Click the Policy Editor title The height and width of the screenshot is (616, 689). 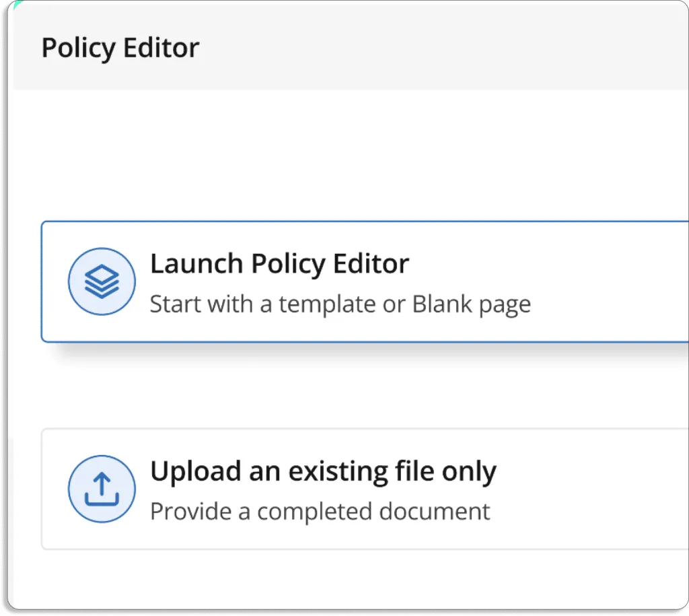pos(120,48)
